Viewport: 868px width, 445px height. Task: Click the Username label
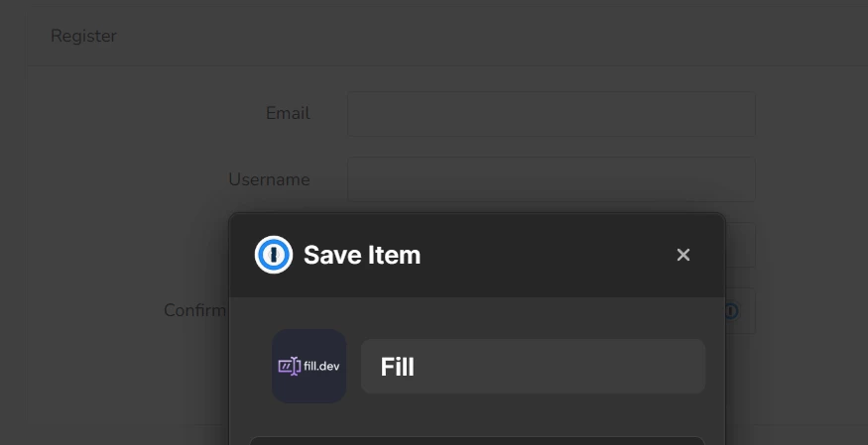[269, 179]
